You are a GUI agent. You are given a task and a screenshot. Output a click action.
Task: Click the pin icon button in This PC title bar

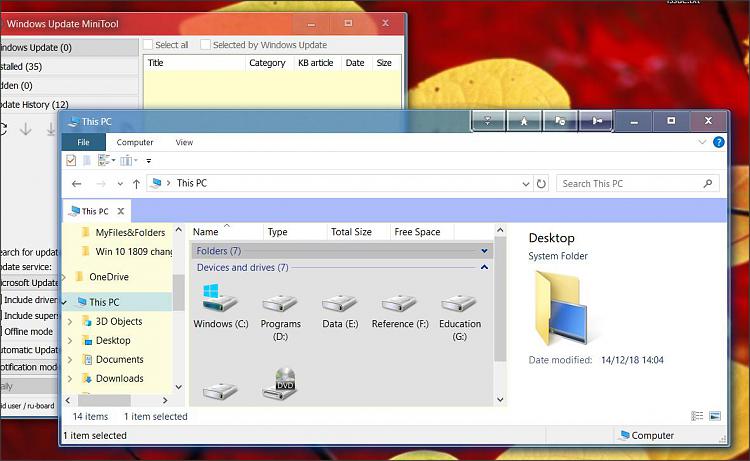point(524,121)
